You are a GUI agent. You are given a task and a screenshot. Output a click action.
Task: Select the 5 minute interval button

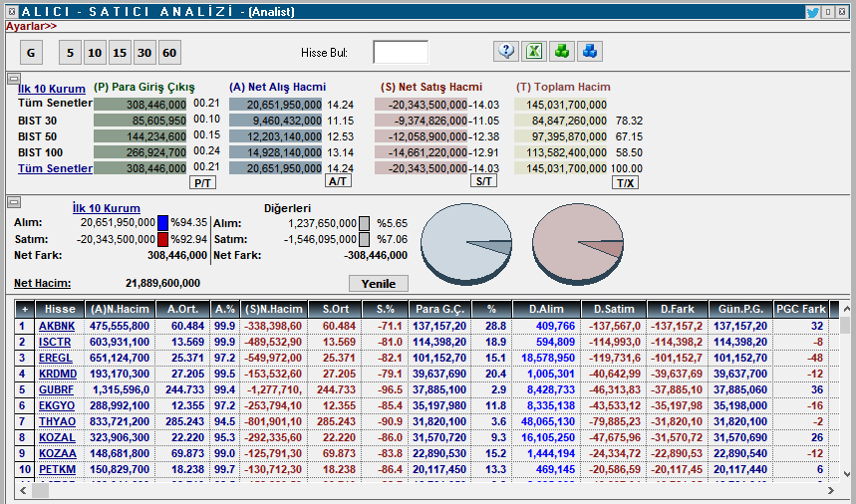point(70,53)
